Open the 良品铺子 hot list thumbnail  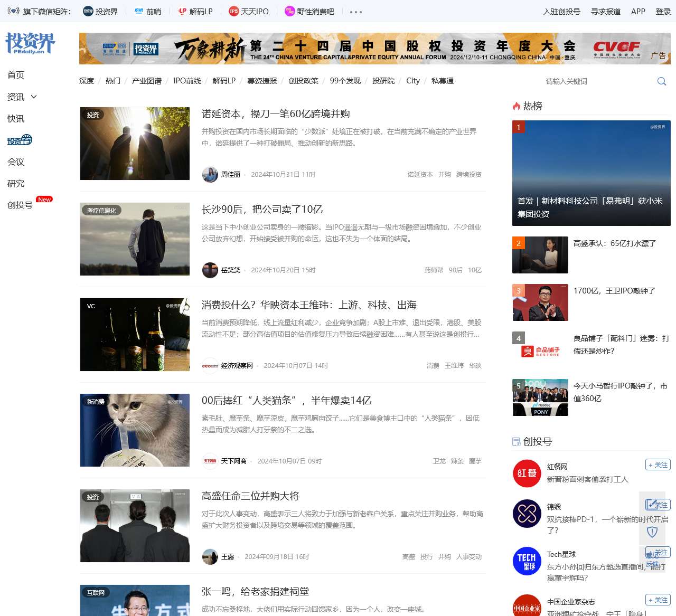[x=540, y=350]
